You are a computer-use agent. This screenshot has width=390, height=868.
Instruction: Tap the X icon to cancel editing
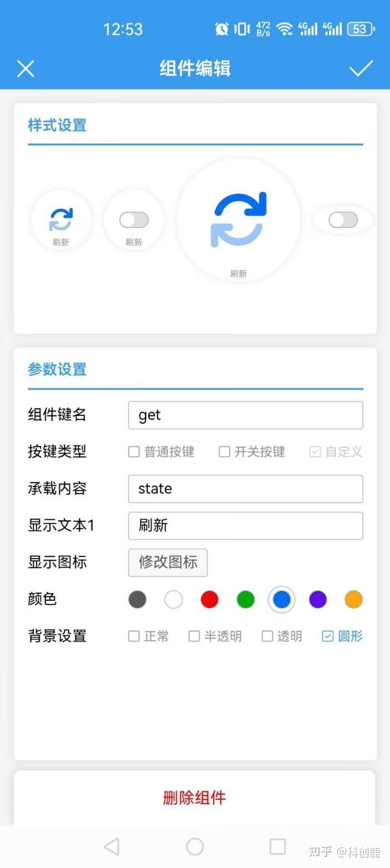click(26, 69)
